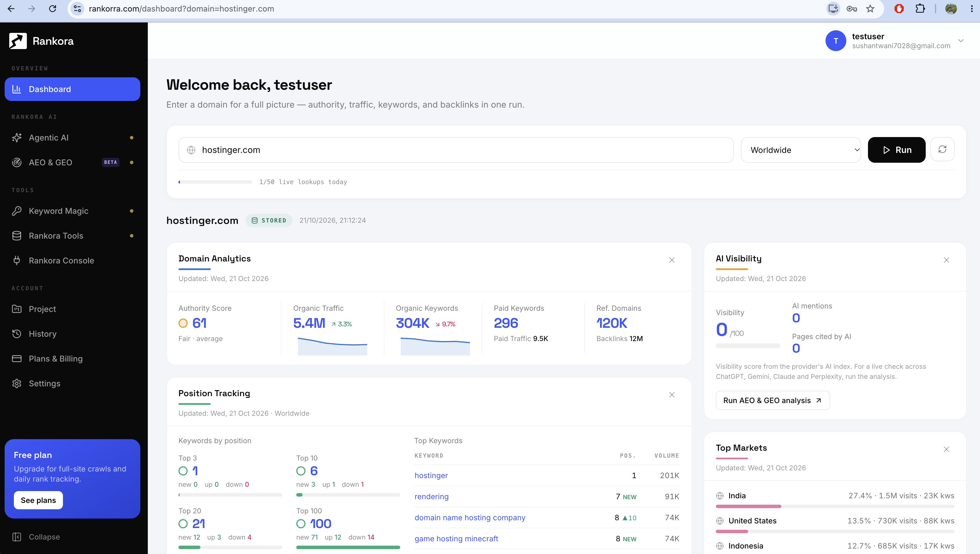Open Settings in sidebar
Screen dimensions: 980x554
coord(72,383)
